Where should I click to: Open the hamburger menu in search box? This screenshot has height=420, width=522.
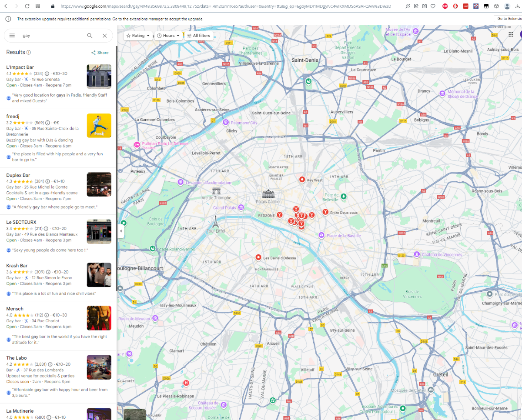tap(12, 36)
